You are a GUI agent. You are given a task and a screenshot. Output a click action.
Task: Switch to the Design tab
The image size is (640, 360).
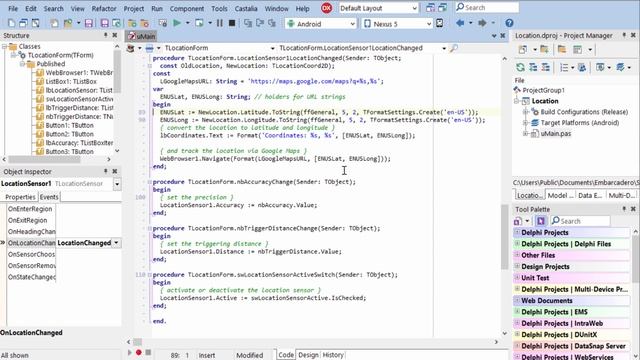click(x=308, y=355)
